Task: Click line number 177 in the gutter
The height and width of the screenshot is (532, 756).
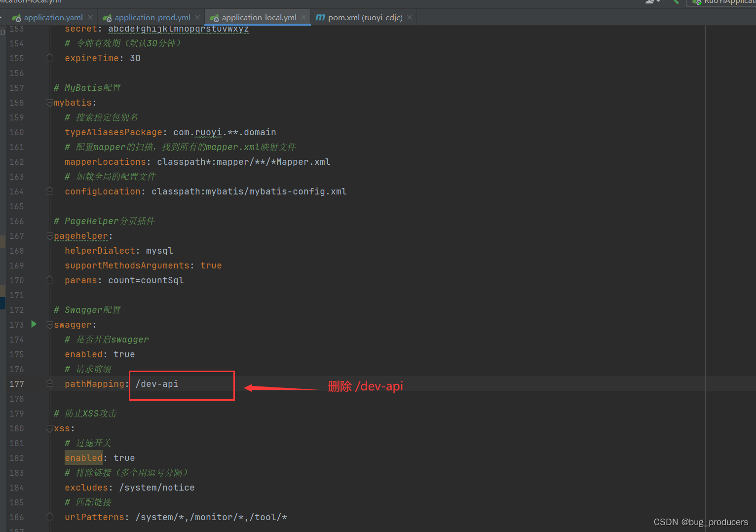Action: (x=16, y=384)
